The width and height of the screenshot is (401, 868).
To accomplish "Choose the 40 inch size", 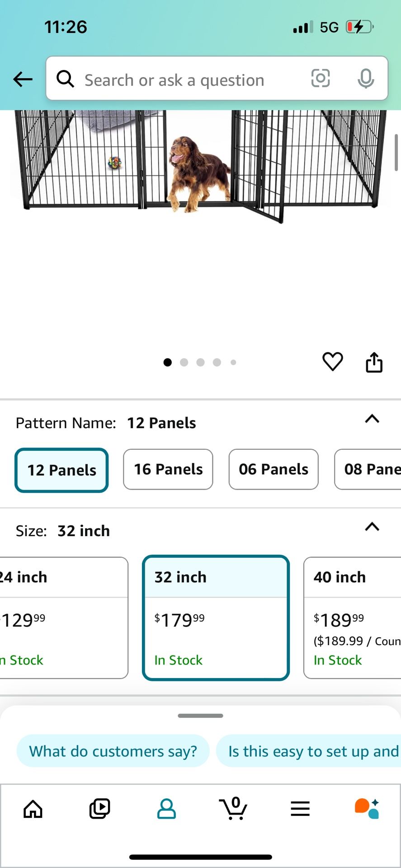I will click(x=352, y=618).
